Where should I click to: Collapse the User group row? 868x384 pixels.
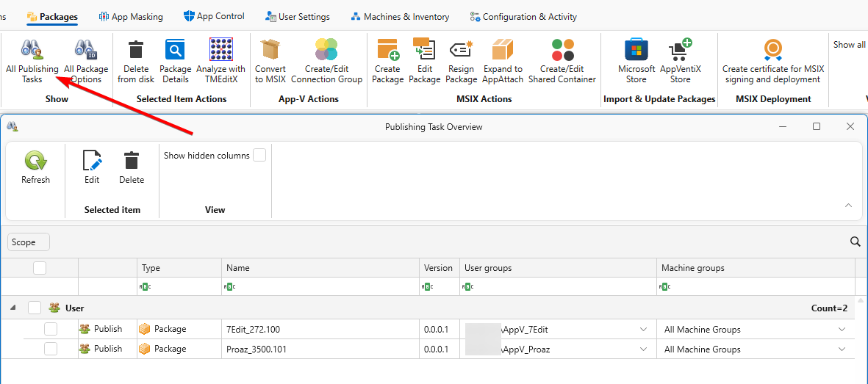pos(12,308)
